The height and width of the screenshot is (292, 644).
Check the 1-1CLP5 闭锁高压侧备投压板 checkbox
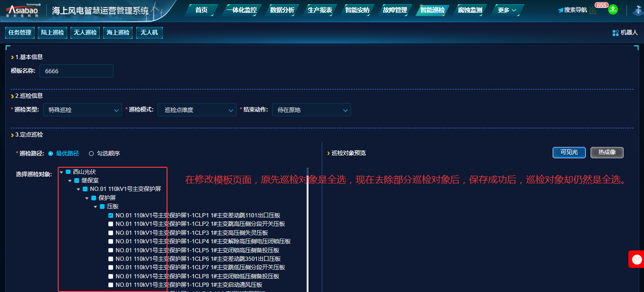click(111, 250)
